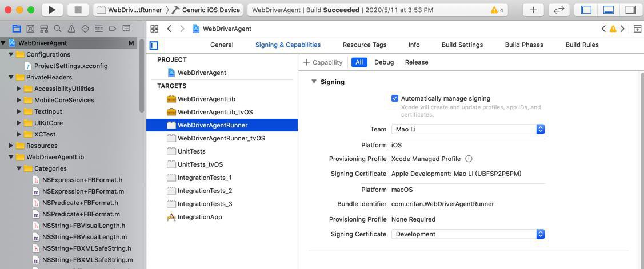This screenshot has width=644, height=269.
Task: Open ProjectSettings.xcconfig file
Action: 71,66
